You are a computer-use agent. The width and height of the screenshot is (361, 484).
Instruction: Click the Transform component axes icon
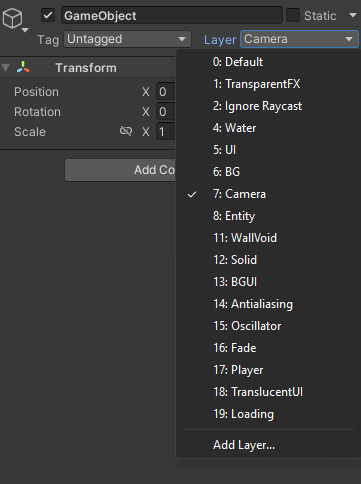click(x=23, y=67)
